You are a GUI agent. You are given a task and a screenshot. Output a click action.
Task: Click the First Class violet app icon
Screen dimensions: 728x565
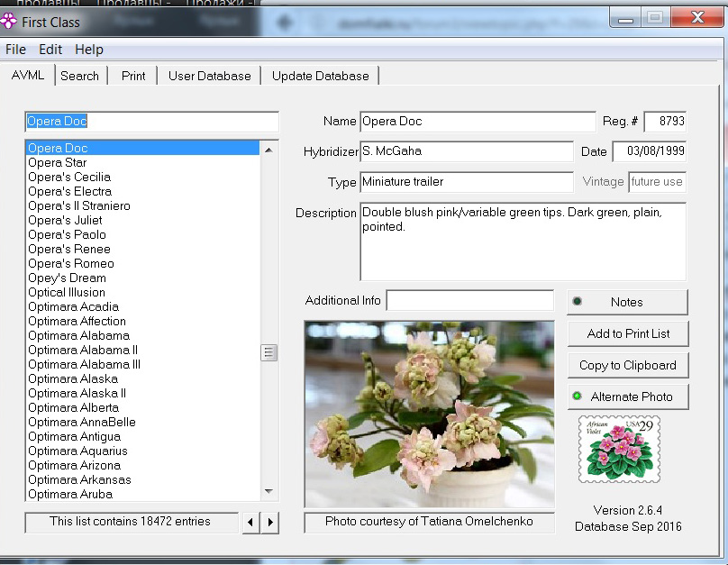(8, 21)
